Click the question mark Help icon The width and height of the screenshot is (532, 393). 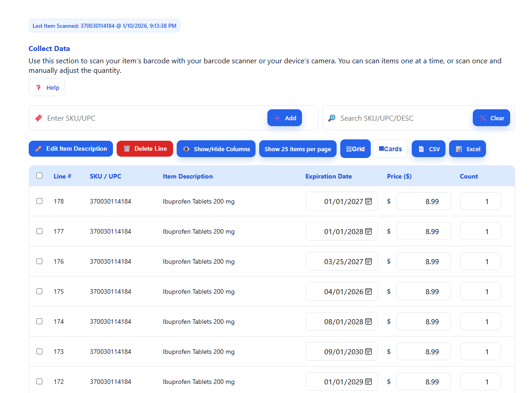39,87
